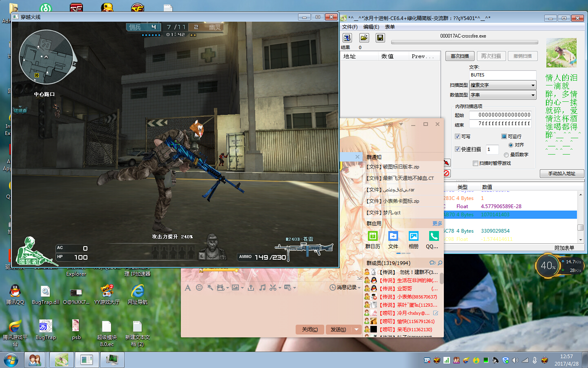This screenshot has height=368, width=588.
Task: Click the address list vertical scrollbar thumb
Action: point(581,227)
